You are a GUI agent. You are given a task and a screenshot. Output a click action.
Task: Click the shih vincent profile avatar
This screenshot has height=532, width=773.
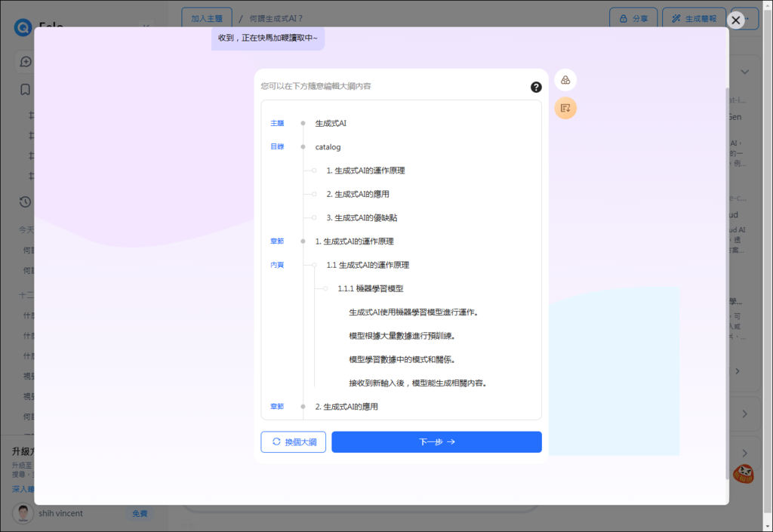[23, 513]
